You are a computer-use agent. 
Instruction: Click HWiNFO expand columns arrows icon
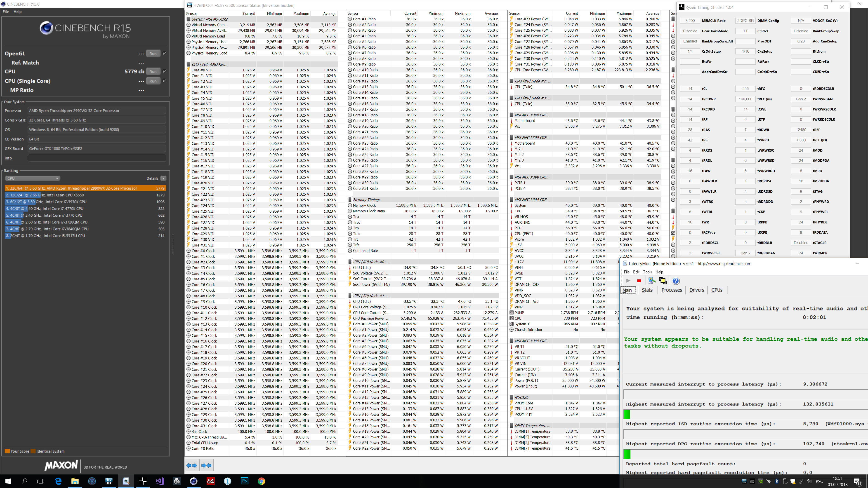(192, 465)
